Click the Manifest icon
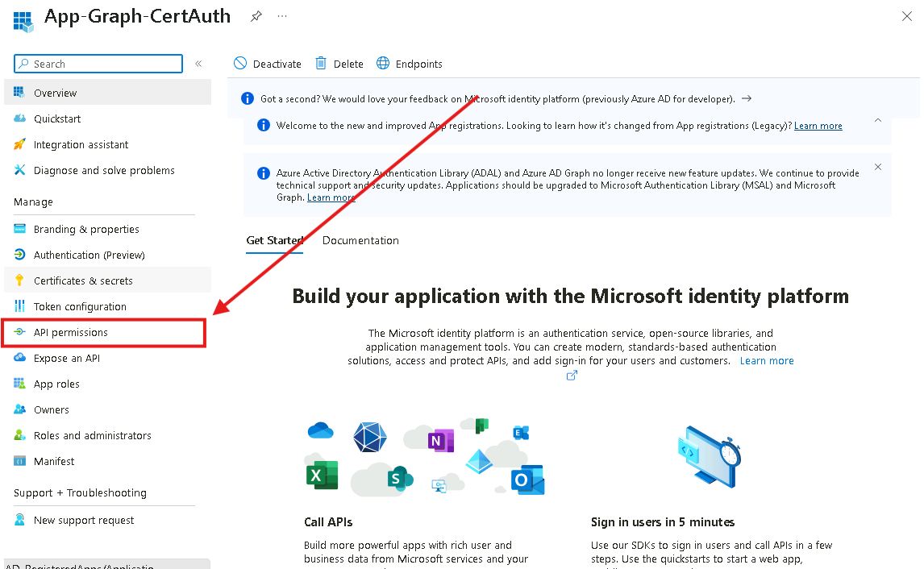 (x=19, y=461)
